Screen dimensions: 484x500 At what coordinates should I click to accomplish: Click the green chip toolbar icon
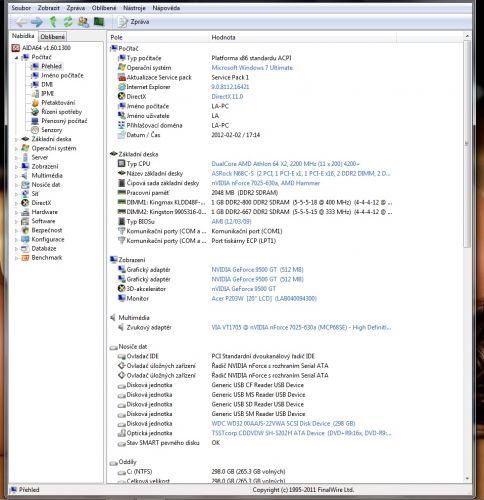pyautogui.click(x=99, y=22)
